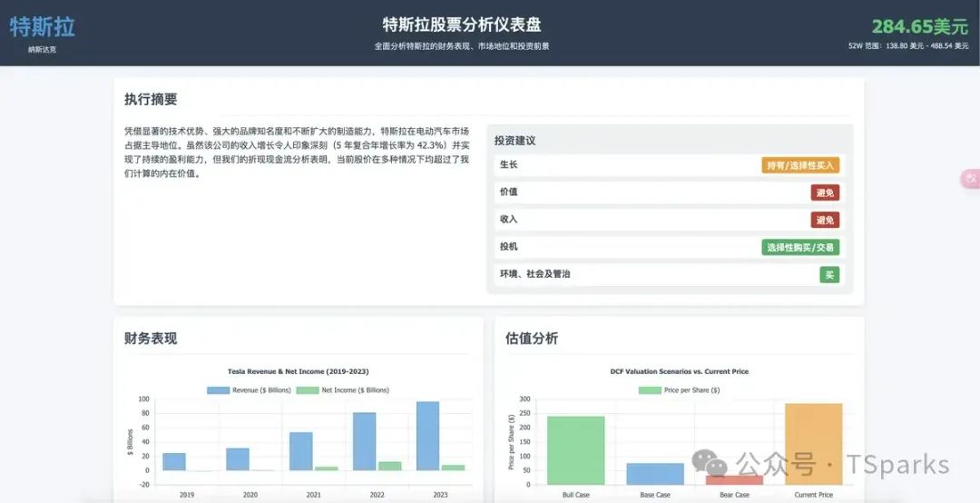
Task: Toggle the Revenue ($ Billions) legend item
Action: coord(250,390)
